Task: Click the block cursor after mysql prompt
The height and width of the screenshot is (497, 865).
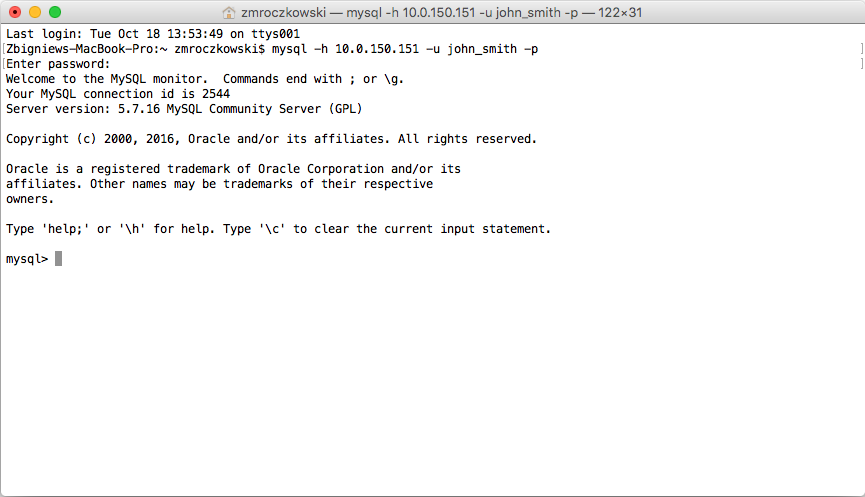Action: click(x=59, y=259)
